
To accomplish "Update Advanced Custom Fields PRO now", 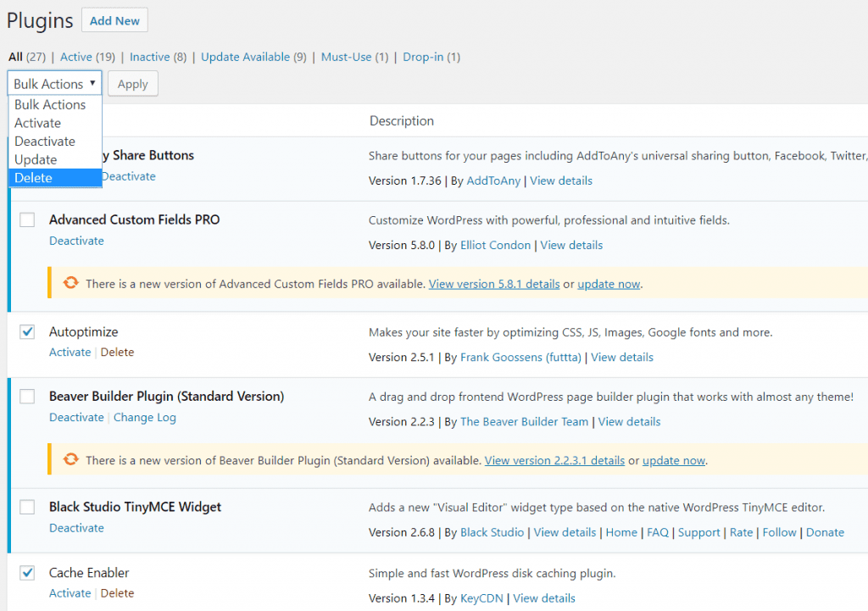I will (609, 284).
